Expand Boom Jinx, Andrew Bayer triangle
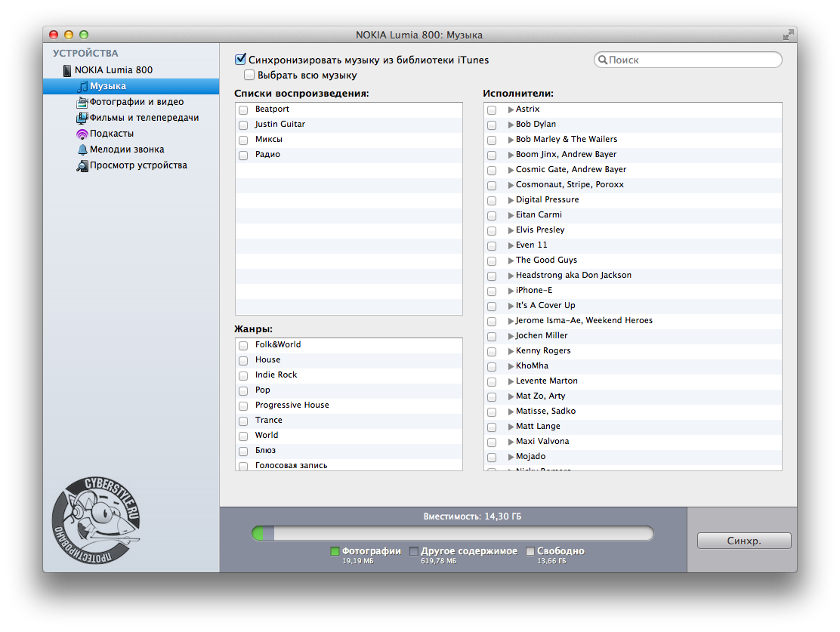Screen dimensions: 840x632 (511, 155)
